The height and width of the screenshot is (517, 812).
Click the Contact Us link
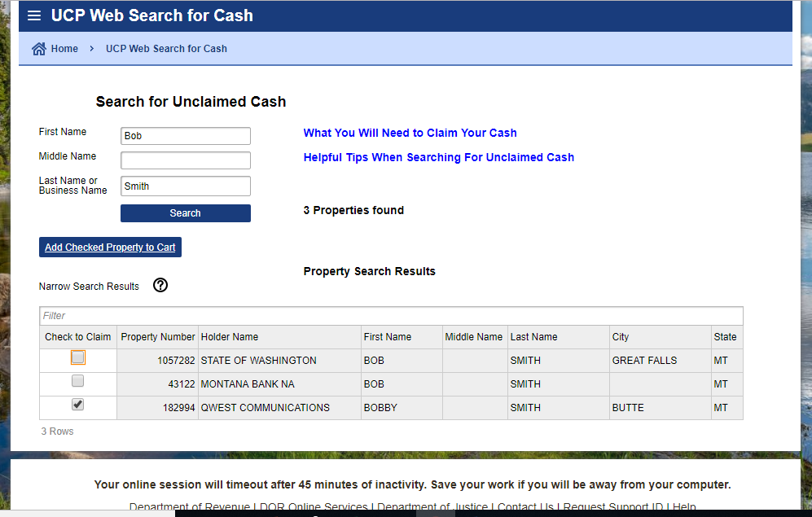pos(525,506)
